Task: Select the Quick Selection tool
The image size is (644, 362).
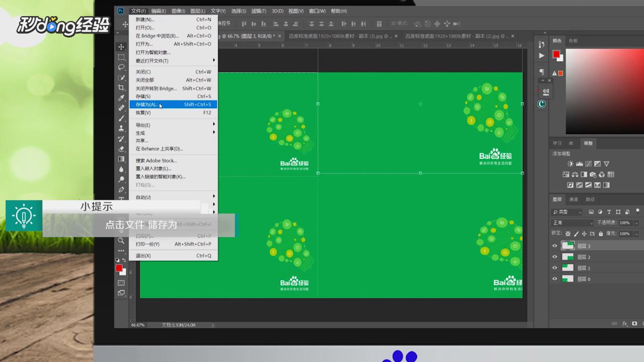Action: pyautogui.click(x=121, y=77)
